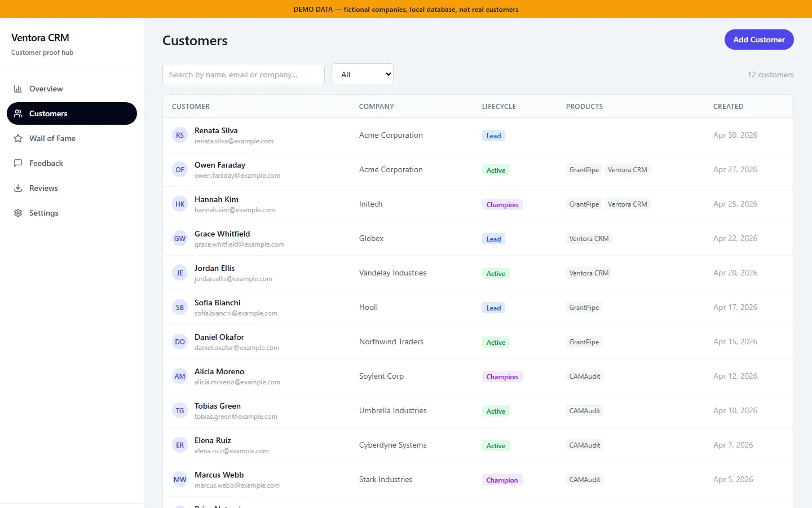
Task: Click the LIFECYCLE column header
Action: pyautogui.click(x=499, y=107)
